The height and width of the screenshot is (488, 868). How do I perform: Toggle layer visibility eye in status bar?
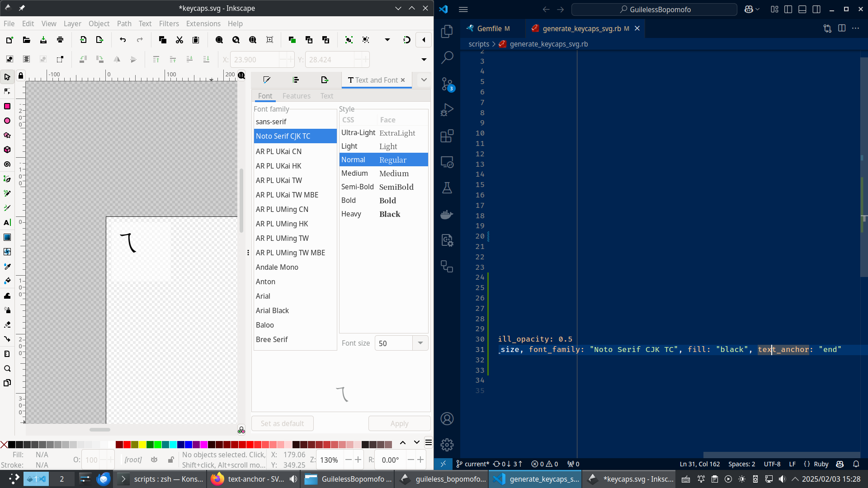point(154,460)
